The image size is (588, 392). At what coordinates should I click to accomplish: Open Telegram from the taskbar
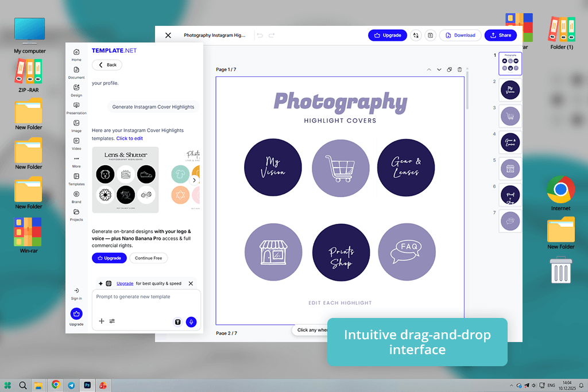pyautogui.click(x=71, y=385)
